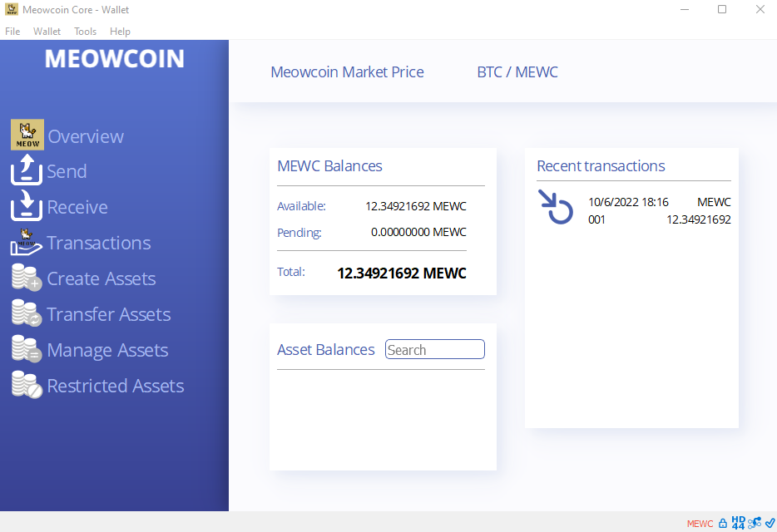Open the Tools menu
The width and height of the screenshot is (777, 532).
point(85,32)
